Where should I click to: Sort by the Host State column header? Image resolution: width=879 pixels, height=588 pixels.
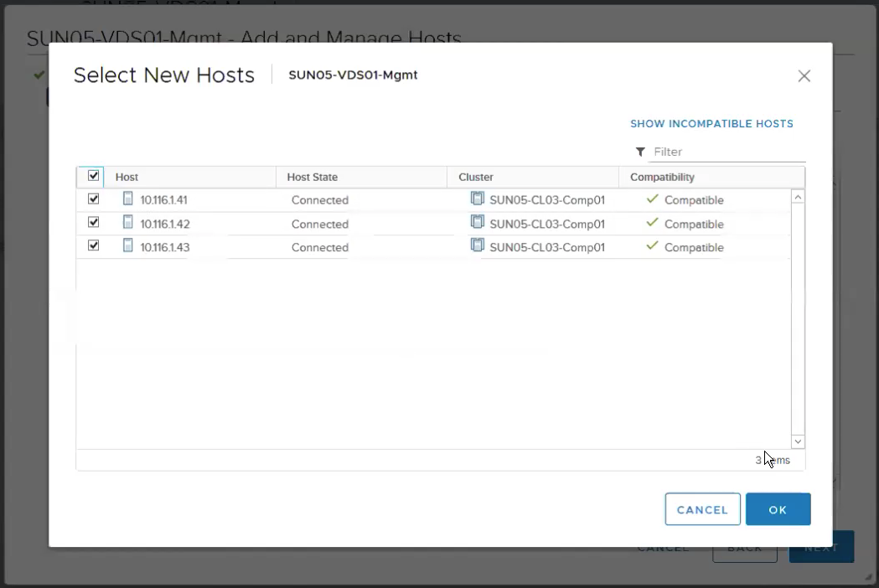point(313,177)
